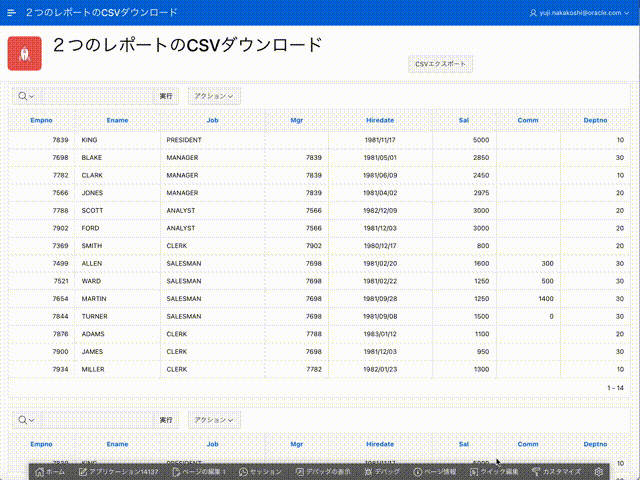Open the second report's search column selector
Image resolution: width=640 pixels, height=480 pixels.
(26, 420)
